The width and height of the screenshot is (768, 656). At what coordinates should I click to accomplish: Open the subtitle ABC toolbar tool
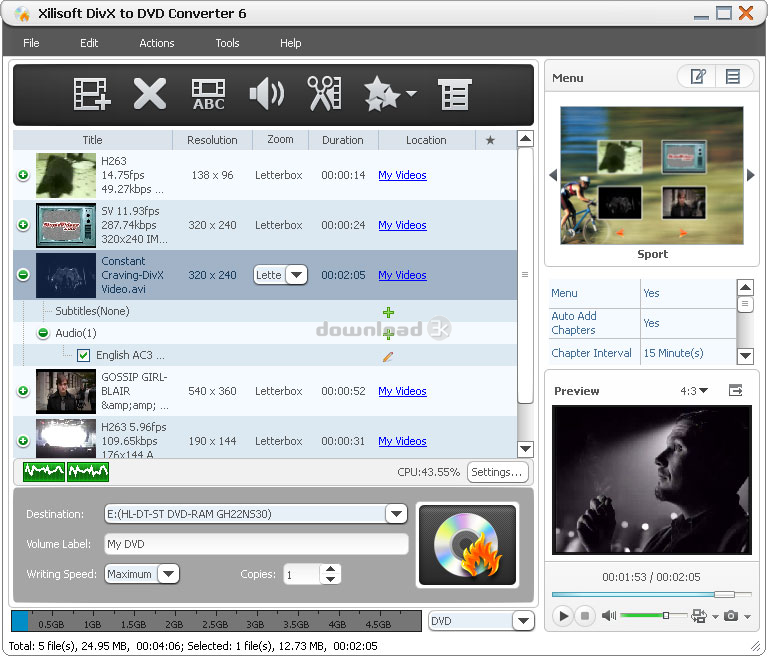(x=209, y=94)
